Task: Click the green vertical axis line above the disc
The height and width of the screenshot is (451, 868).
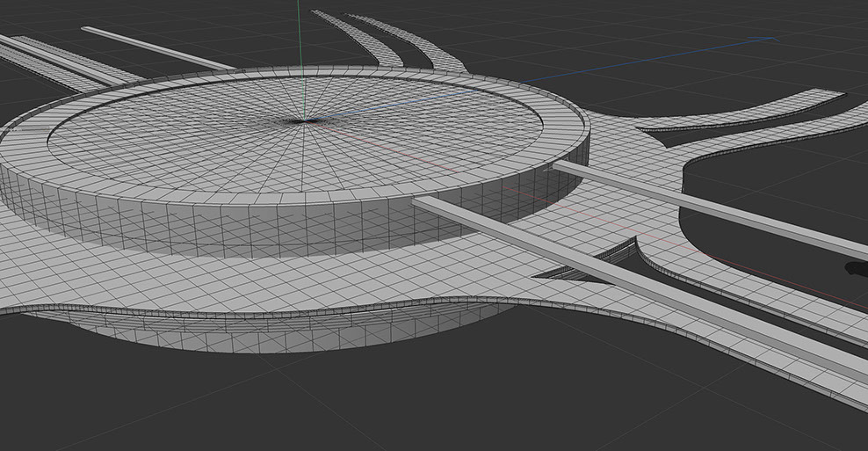Action: [299, 35]
